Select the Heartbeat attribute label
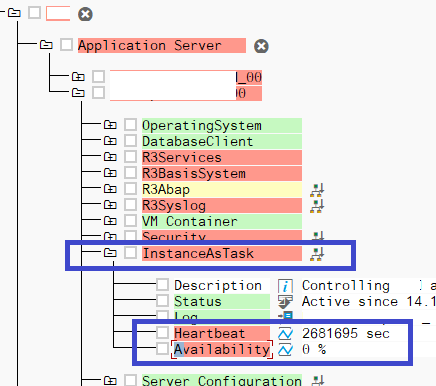The image size is (436, 386). pyautogui.click(x=222, y=333)
